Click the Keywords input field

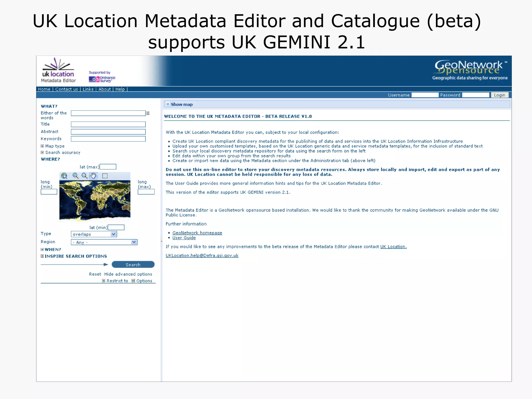coord(108,139)
